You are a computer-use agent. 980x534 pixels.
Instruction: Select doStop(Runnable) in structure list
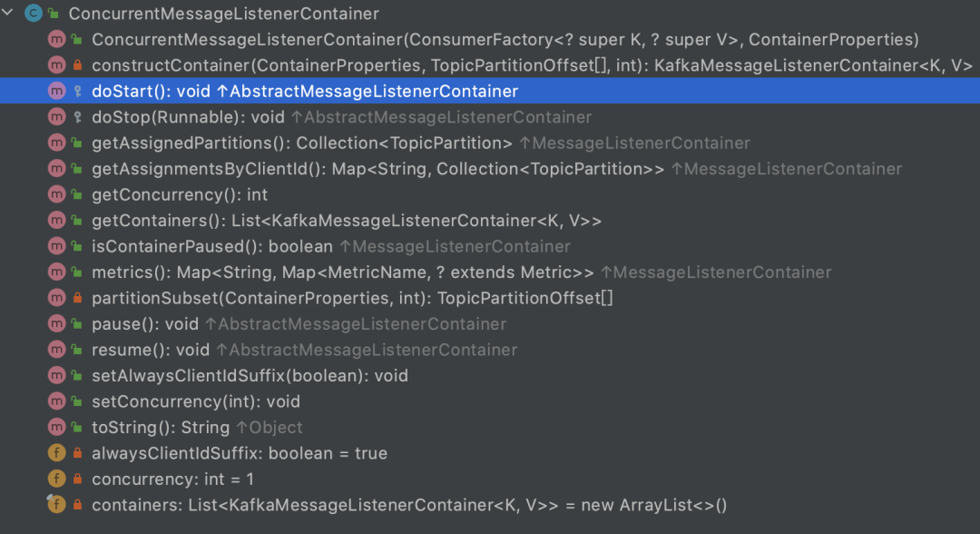pyautogui.click(x=188, y=117)
